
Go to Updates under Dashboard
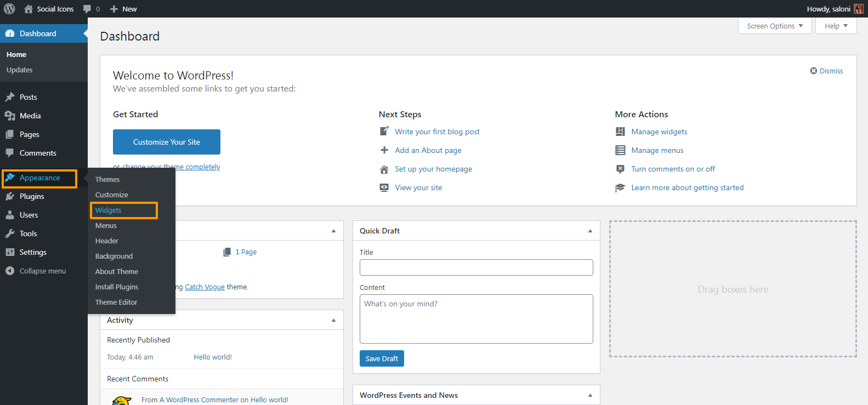[x=20, y=70]
